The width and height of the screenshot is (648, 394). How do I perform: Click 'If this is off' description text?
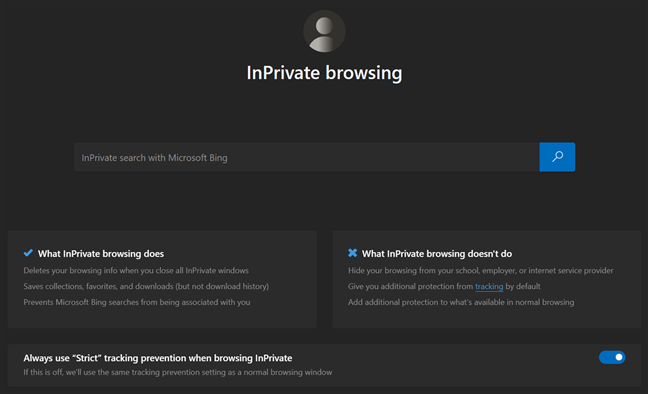click(178, 372)
